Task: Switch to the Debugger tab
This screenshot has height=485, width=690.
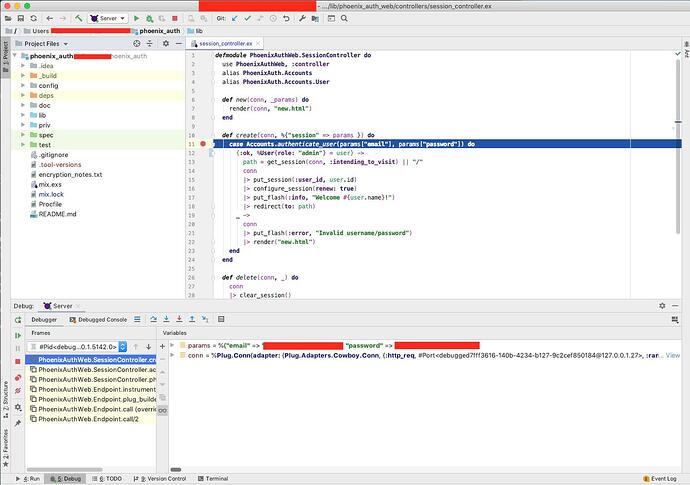Action: 44,320
